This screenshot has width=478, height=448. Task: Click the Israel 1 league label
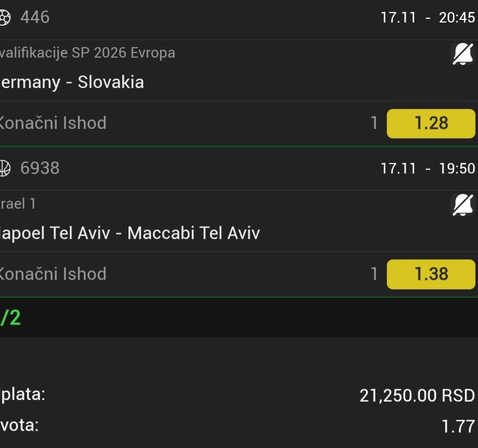pos(18,204)
